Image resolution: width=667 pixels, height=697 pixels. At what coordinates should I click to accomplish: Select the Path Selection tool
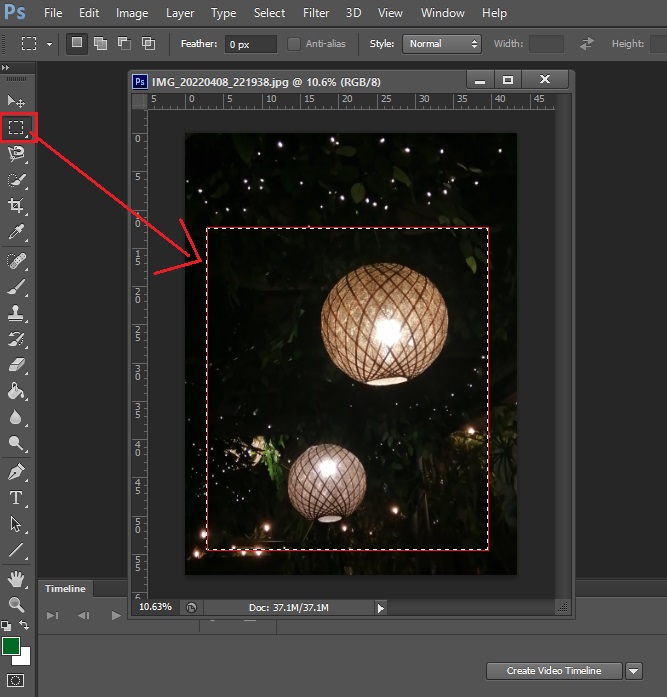(16, 524)
